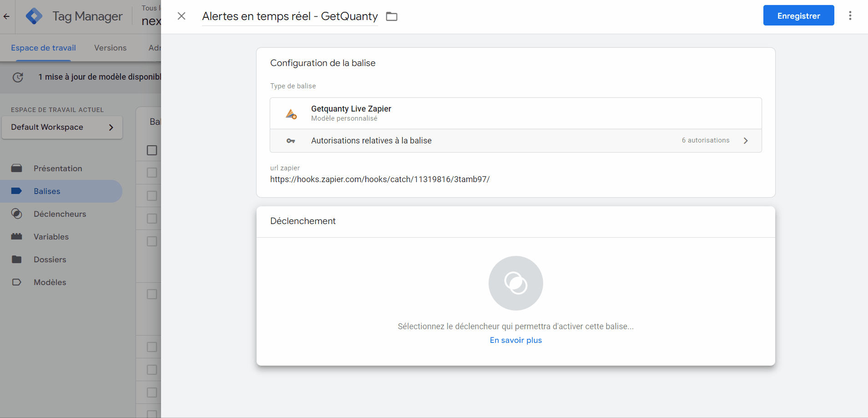
Task: Click the trigger placeholder circle icon
Action: pyautogui.click(x=515, y=283)
